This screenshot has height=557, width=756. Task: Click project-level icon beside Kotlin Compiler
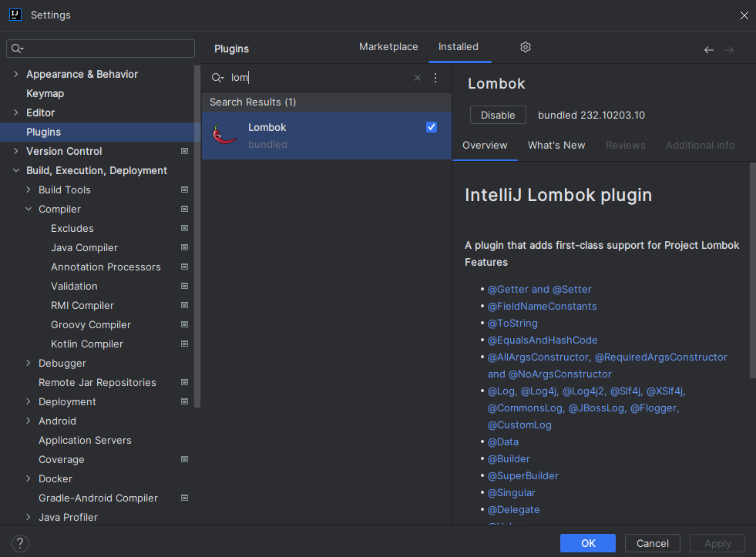[184, 344]
